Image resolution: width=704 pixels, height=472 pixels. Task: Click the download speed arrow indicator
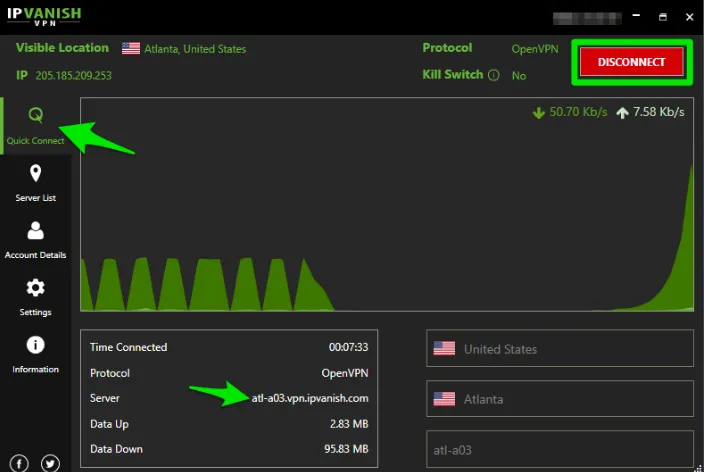click(x=539, y=113)
